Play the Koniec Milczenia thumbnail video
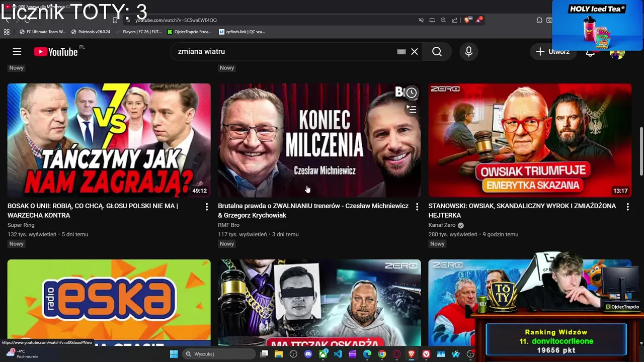This screenshot has height=362, width=644. (x=319, y=140)
